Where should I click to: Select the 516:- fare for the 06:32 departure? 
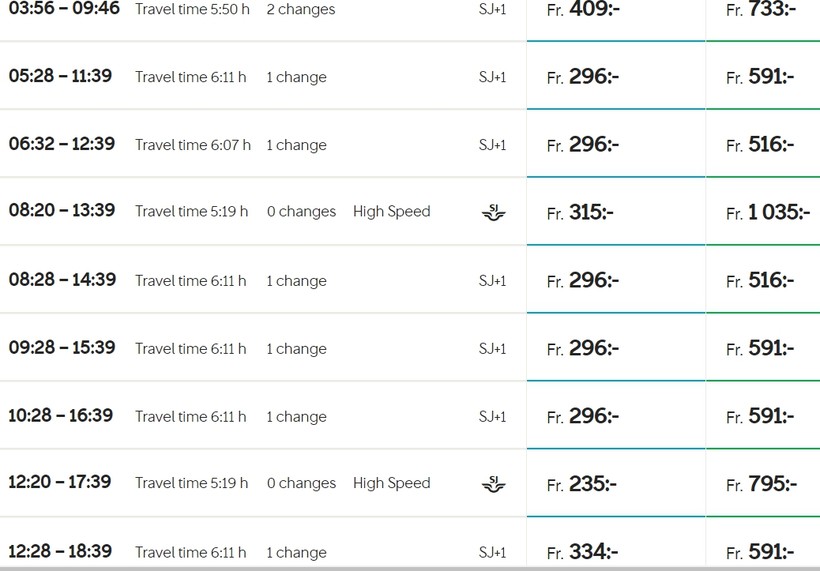(762, 145)
